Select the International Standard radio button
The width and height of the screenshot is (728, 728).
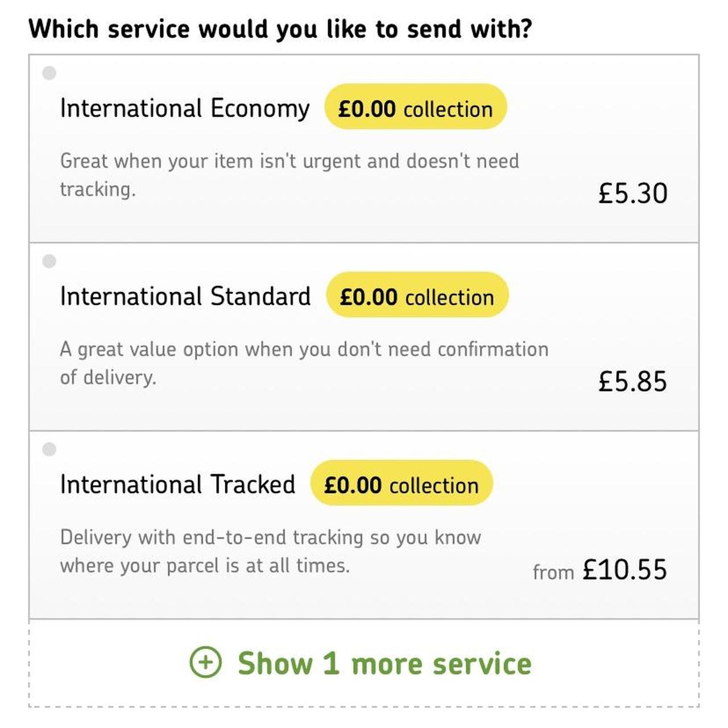(x=49, y=261)
